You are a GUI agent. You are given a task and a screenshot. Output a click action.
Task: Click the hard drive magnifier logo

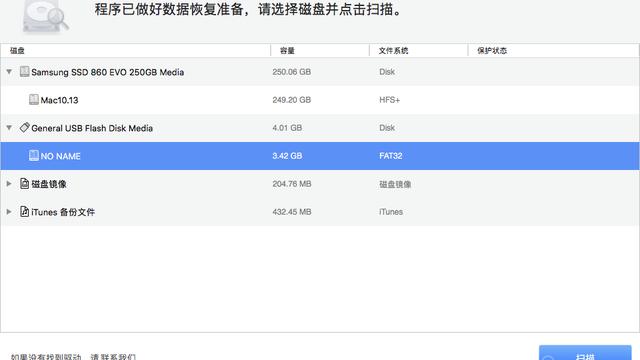coord(46,16)
